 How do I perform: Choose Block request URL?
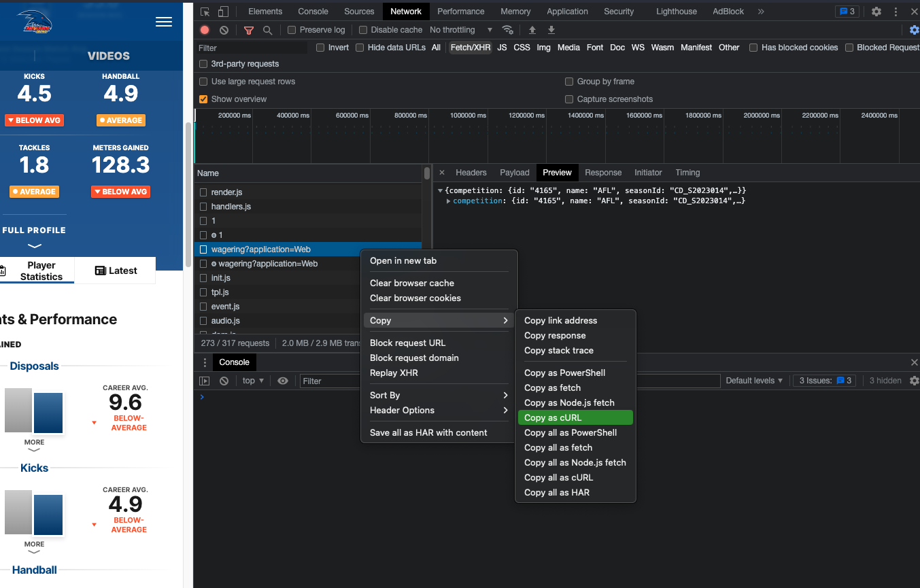(439, 343)
